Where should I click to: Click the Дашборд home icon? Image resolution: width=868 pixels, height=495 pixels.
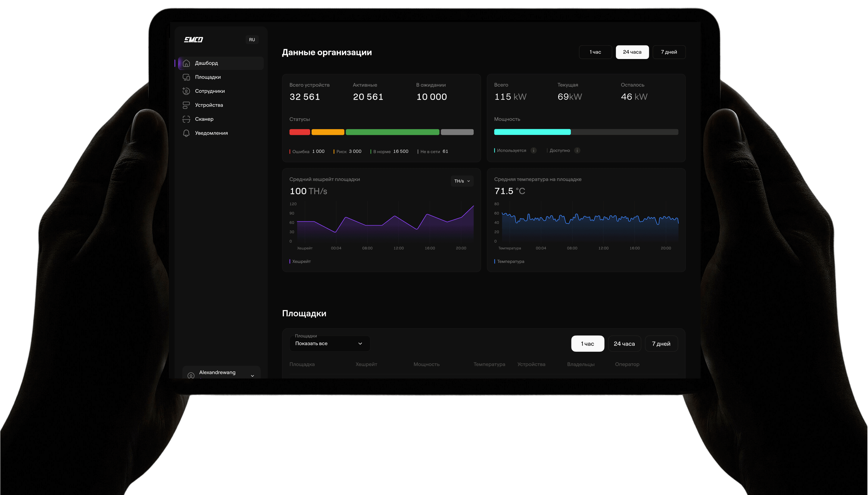[186, 63]
